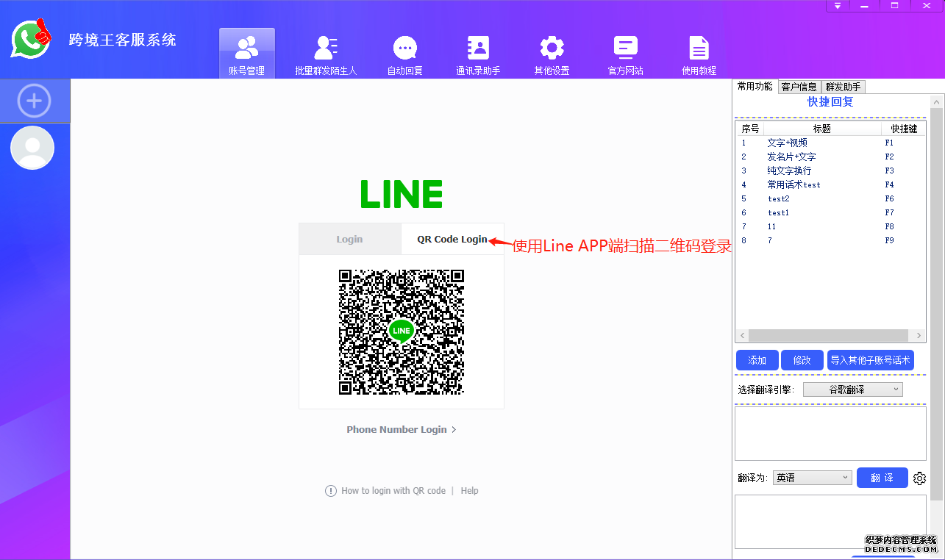Click the Help link below the QR code
This screenshot has height=560, width=945.
469,490
